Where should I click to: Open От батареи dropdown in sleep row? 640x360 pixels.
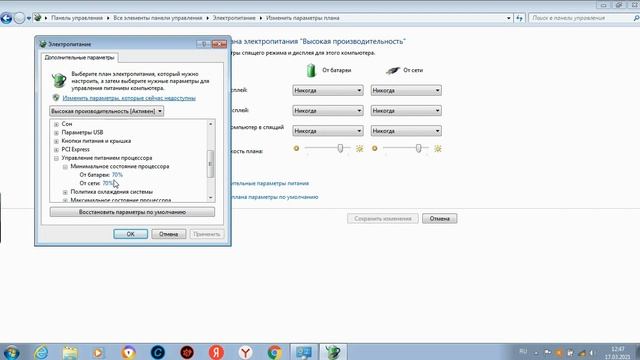coord(328,131)
